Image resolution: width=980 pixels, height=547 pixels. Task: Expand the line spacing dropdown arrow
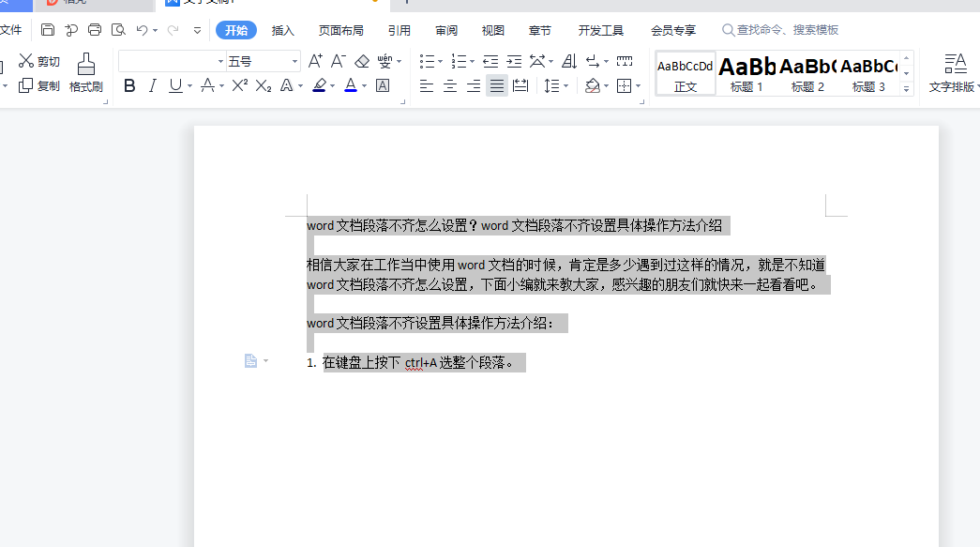point(565,86)
